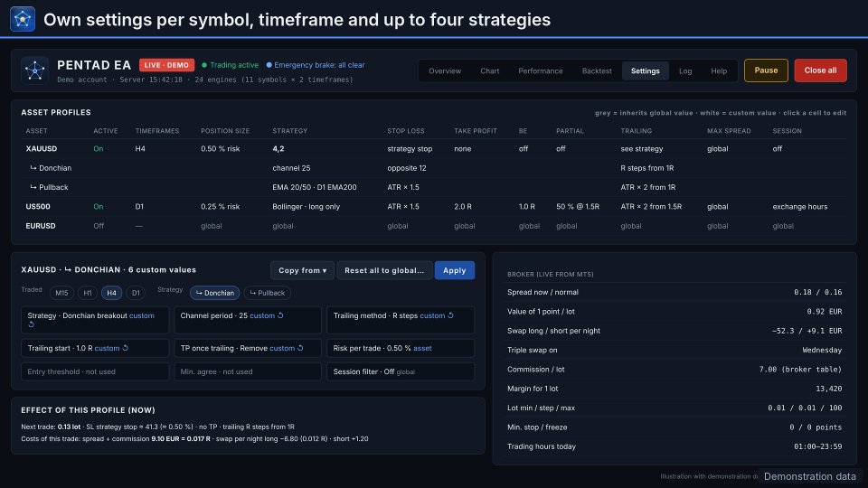The height and width of the screenshot is (488, 868).
Task: Select the H4 traded timeframe chip
Action: (111, 293)
